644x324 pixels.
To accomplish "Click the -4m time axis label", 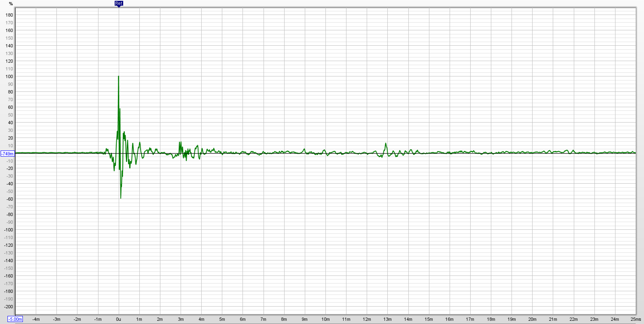I will (x=36, y=319).
